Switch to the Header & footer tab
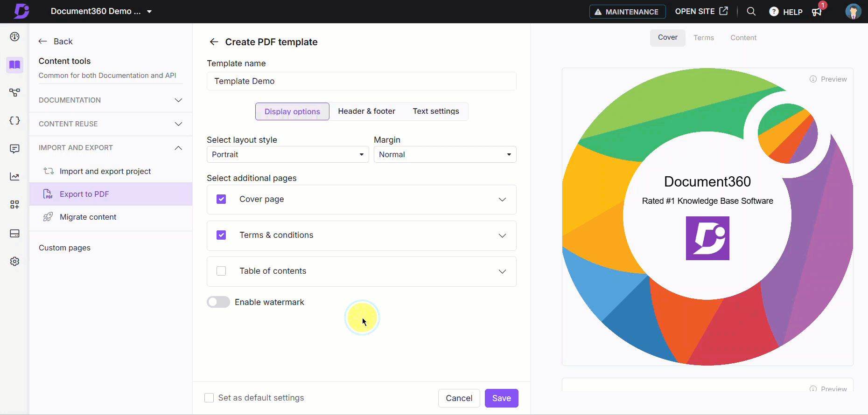The width and height of the screenshot is (868, 415). (x=366, y=111)
